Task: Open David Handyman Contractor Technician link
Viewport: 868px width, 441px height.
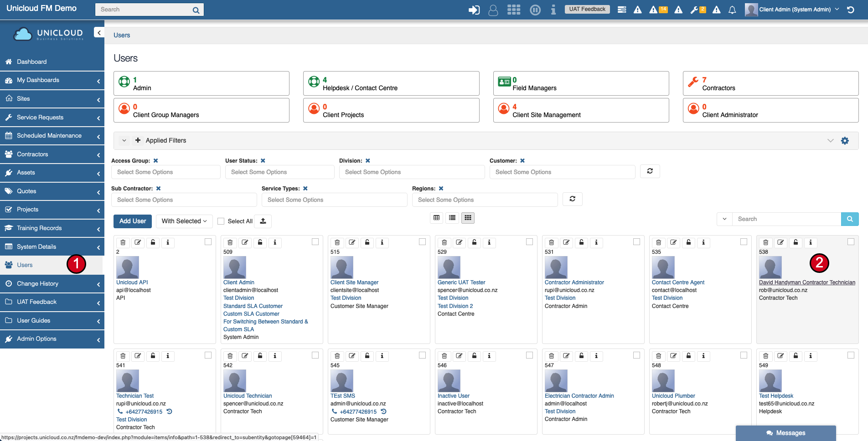Action: 807,282
